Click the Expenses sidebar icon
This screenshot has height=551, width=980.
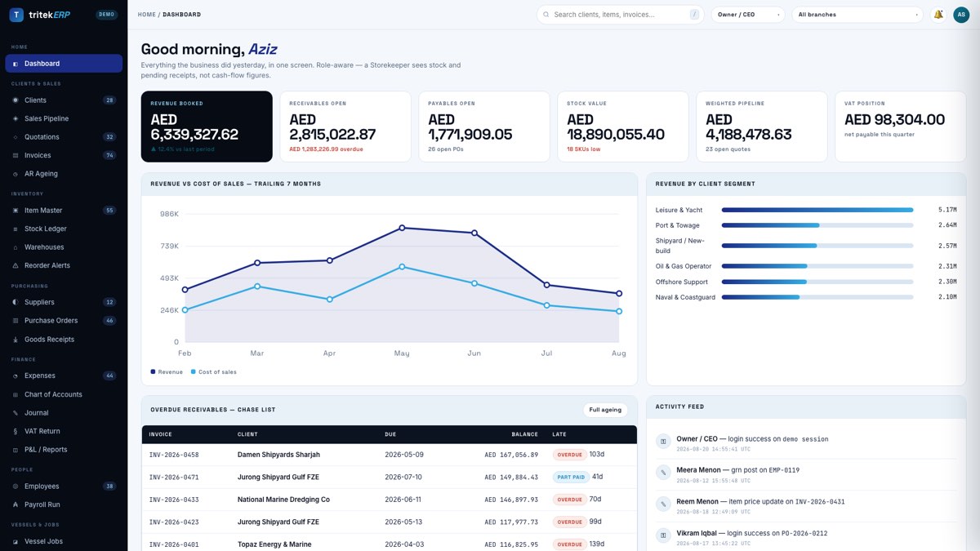(x=16, y=375)
